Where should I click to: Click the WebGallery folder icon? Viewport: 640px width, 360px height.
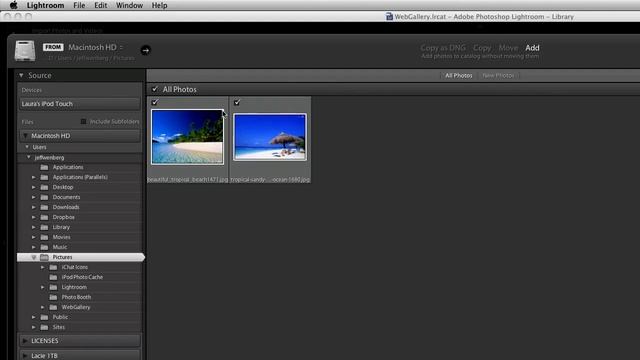pyautogui.click(x=53, y=307)
